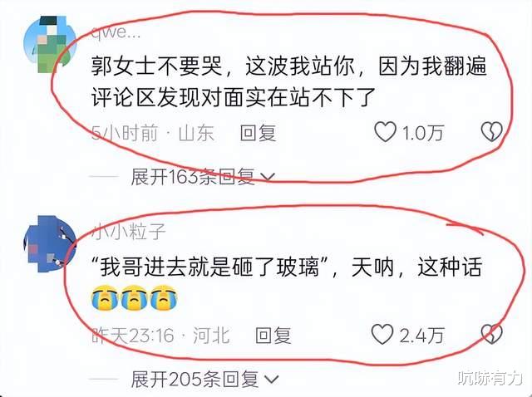Dislike the 小小粒子 comment with broken heart

pos(491,334)
